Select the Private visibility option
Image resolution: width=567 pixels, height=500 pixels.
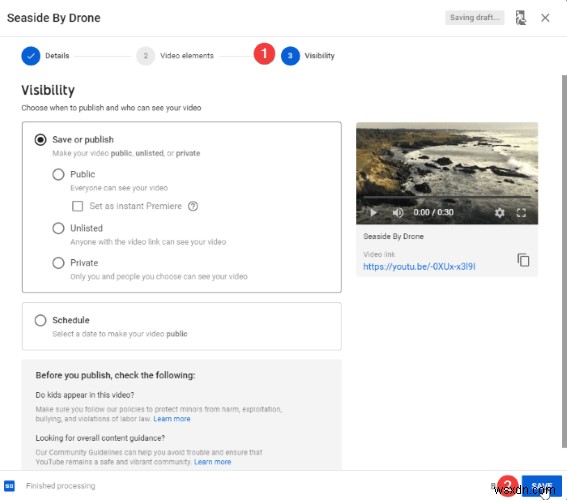point(58,263)
